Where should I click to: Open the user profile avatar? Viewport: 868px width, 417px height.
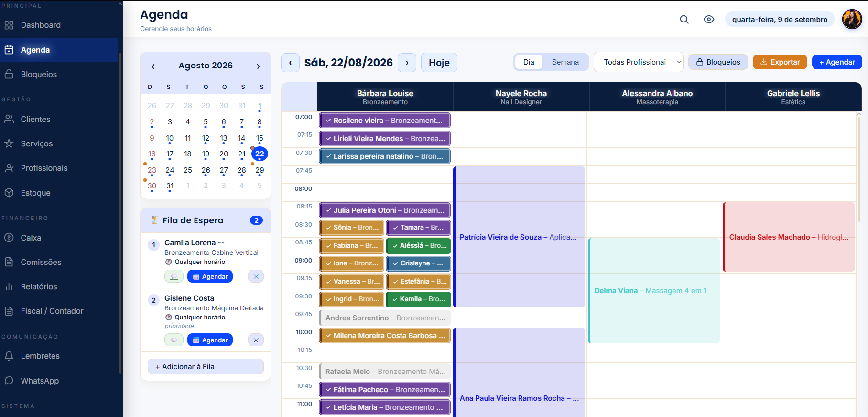click(852, 20)
